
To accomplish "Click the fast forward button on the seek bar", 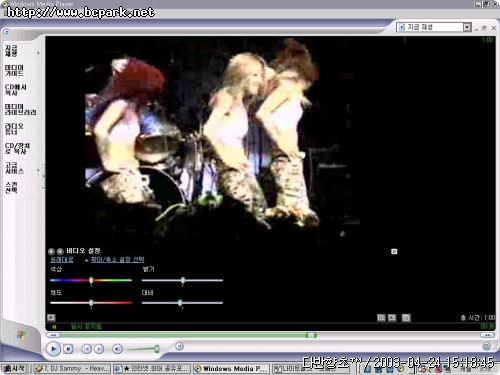I will 487,335.
